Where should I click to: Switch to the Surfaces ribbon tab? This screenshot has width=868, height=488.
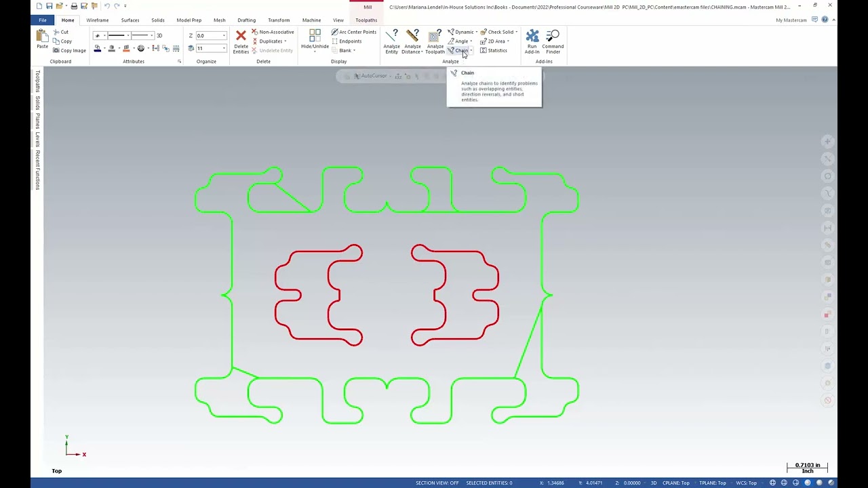[x=130, y=20]
